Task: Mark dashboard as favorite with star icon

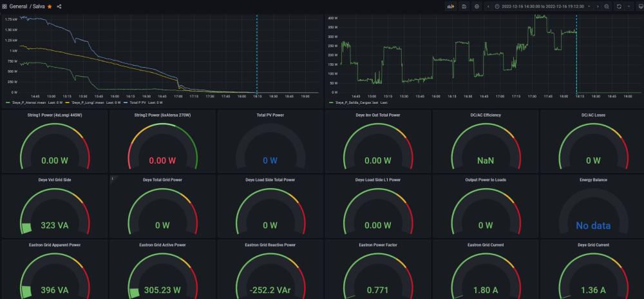Action: tap(50, 6)
